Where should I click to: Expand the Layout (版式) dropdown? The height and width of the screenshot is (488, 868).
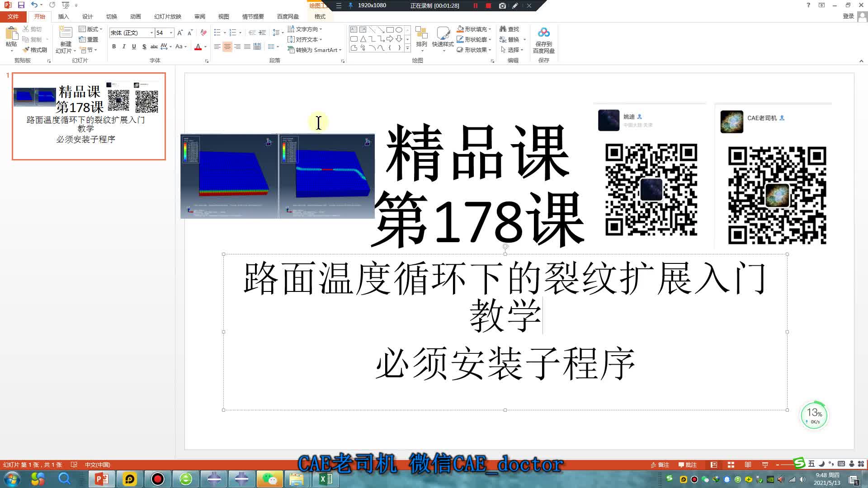[x=90, y=29]
